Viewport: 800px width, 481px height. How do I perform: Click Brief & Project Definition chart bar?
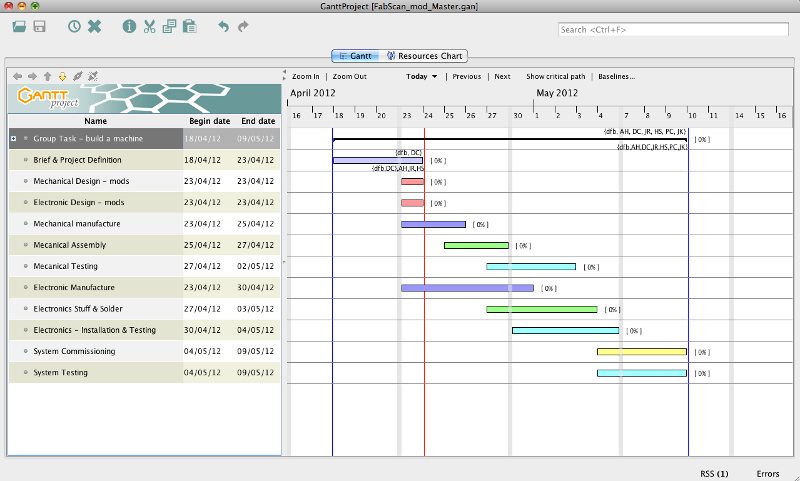378,161
